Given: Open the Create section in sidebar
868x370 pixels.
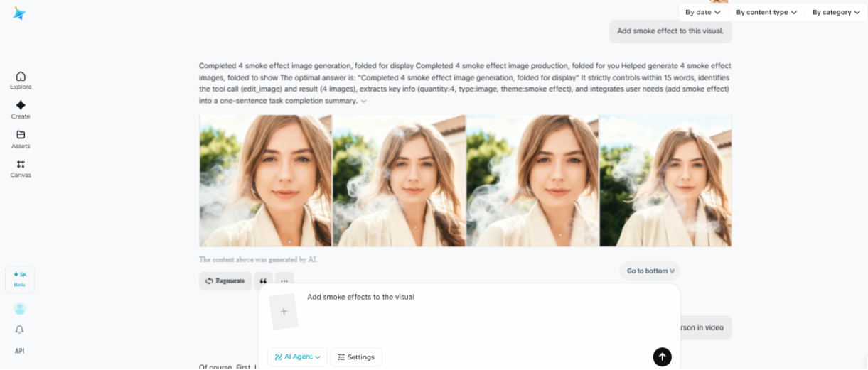Looking at the screenshot, I should click(21, 110).
